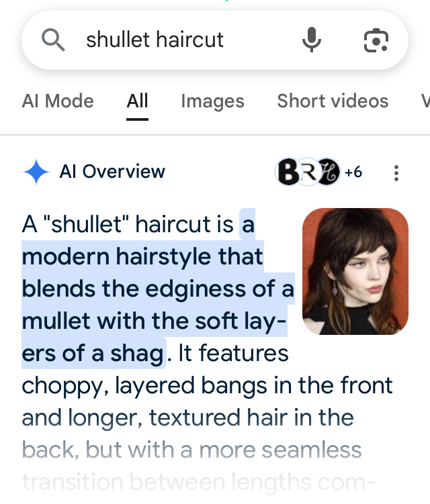Open the shullet haircut example photo
This screenshot has width=430, height=504.
355,271
